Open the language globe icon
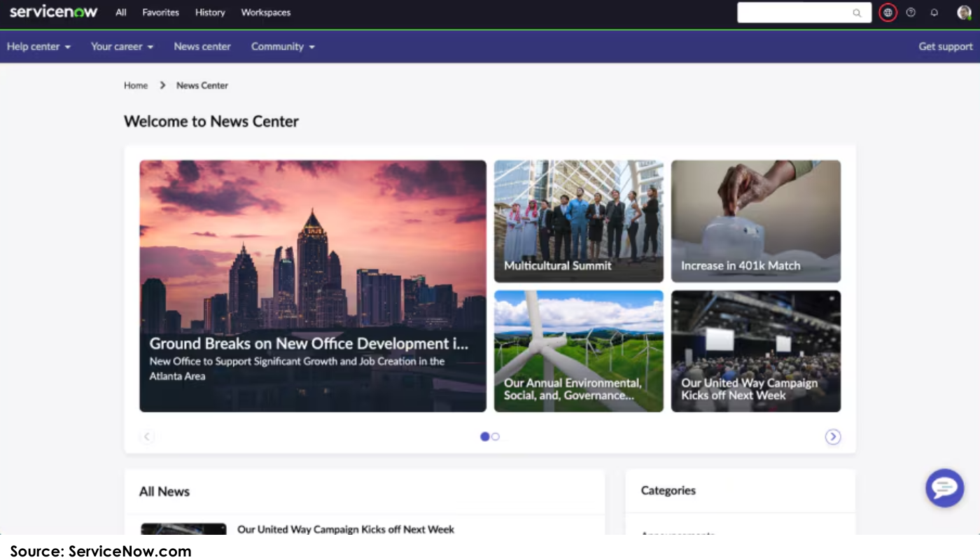The image size is (980, 560). pos(888,12)
